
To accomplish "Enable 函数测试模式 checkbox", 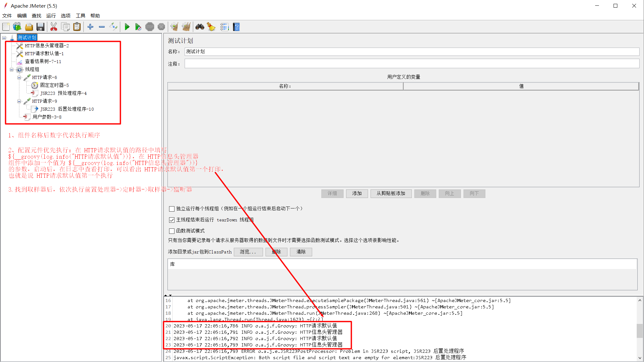I will [x=172, y=231].
